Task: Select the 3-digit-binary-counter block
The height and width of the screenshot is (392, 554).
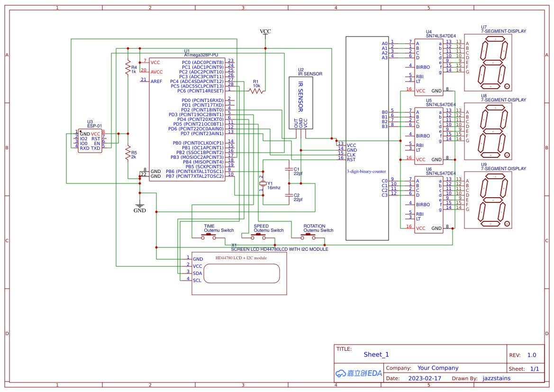Action: pyautogui.click(x=367, y=138)
